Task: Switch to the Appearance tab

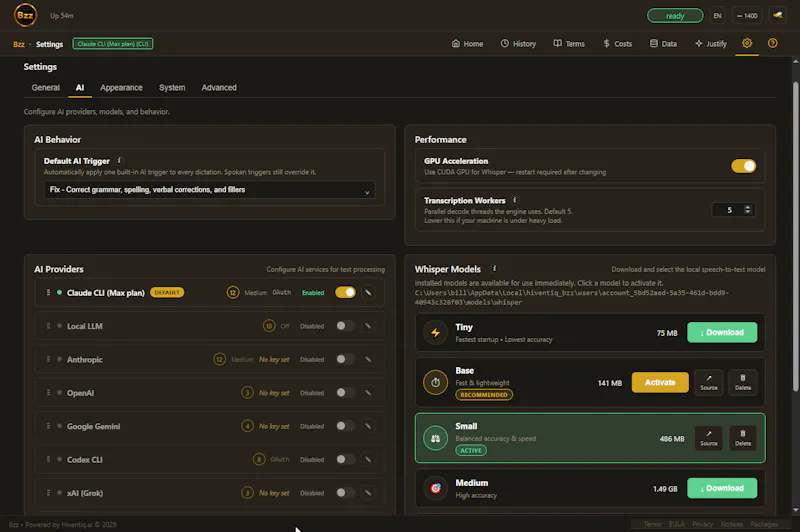Action: (x=121, y=87)
